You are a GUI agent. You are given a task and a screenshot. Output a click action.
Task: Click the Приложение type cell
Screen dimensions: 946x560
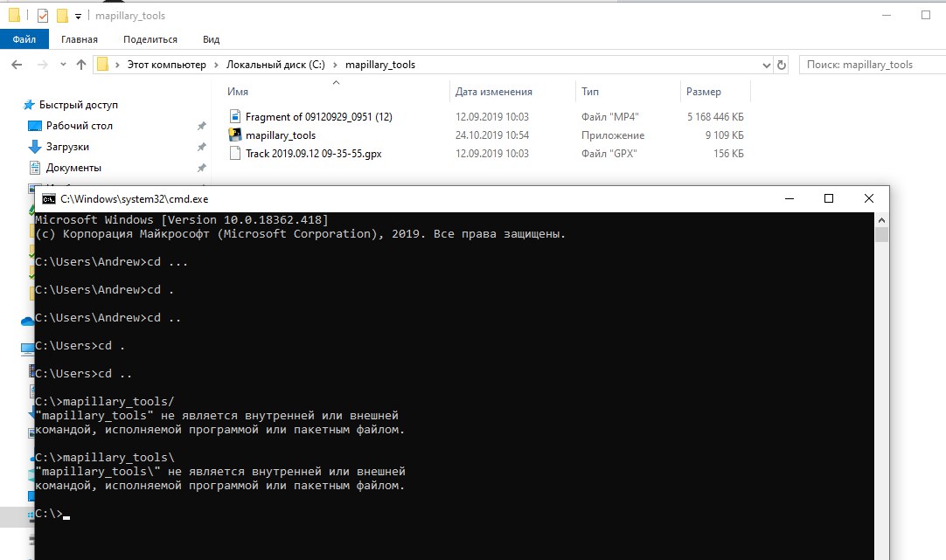(x=613, y=135)
